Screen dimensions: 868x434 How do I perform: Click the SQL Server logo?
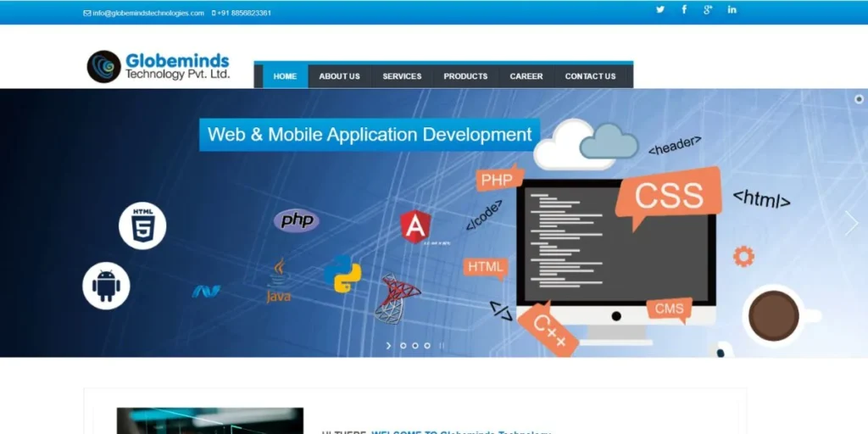(x=398, y=299)
